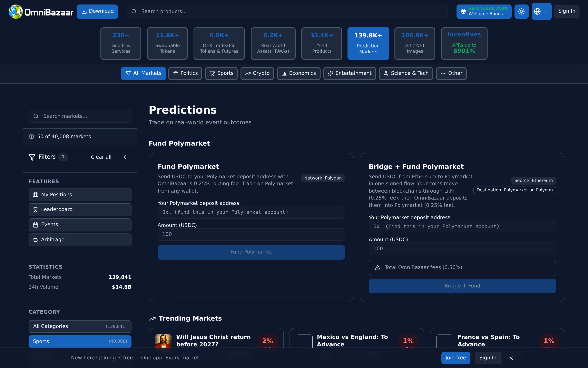This screenshot has height=368, width=588.
Task: Select the Entertainment category tab
Action: [349, 73]
